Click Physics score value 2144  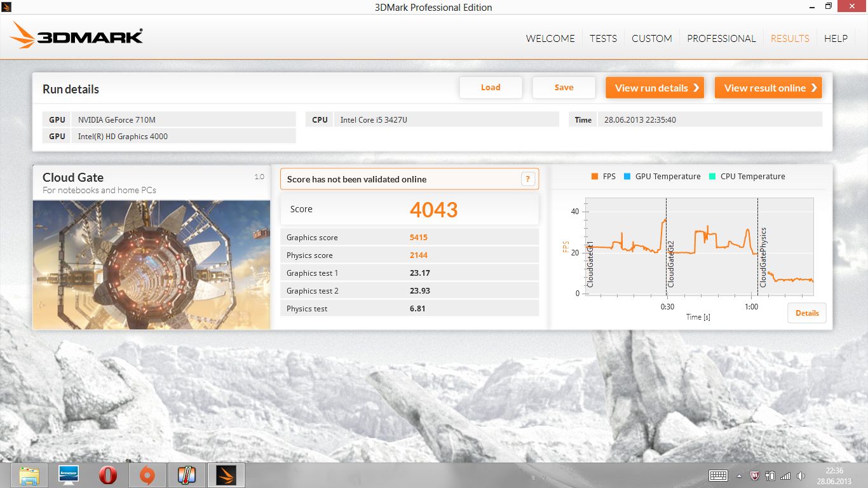(419, 255)
